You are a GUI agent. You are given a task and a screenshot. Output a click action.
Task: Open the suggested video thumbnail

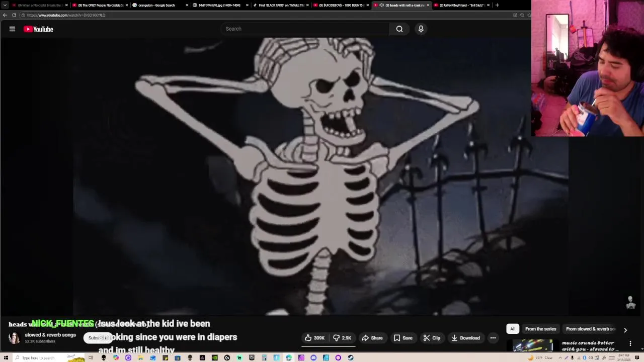533,346
